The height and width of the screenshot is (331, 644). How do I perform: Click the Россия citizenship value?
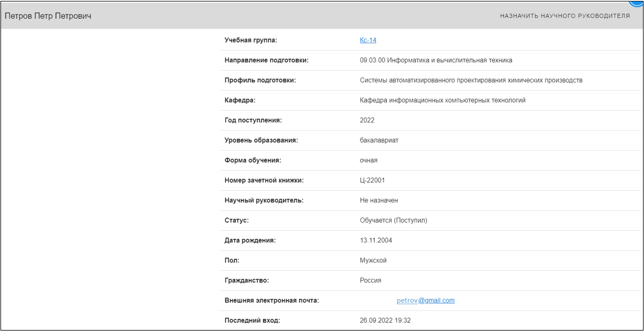371,280
